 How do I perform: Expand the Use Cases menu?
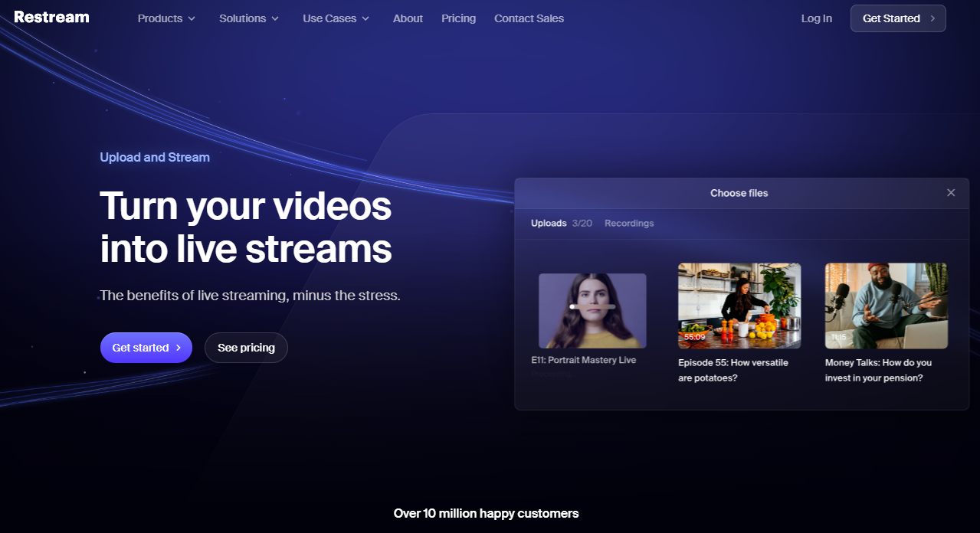tap(336, 18)
